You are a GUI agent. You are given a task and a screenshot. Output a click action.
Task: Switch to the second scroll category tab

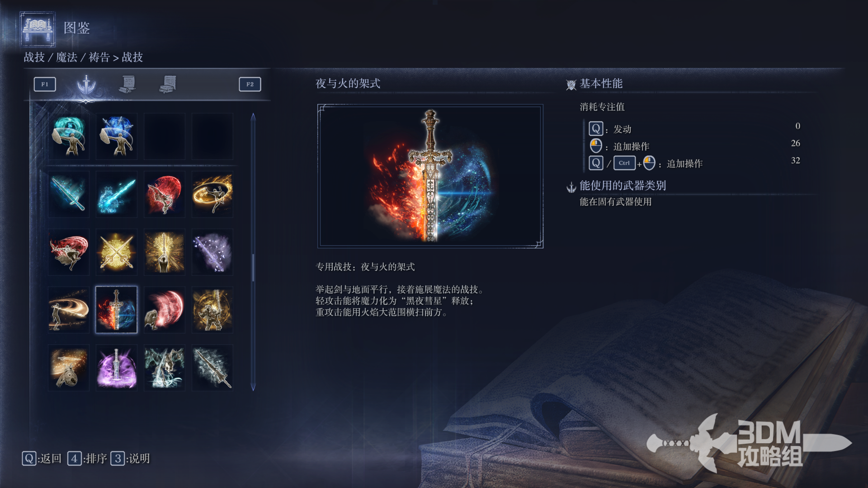128,84
